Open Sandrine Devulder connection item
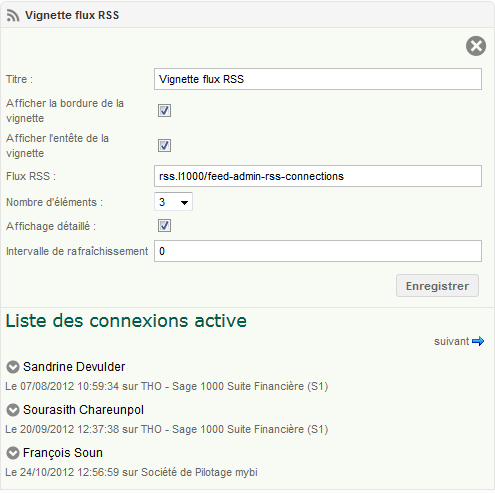495x493 pixels. [74, 367]
